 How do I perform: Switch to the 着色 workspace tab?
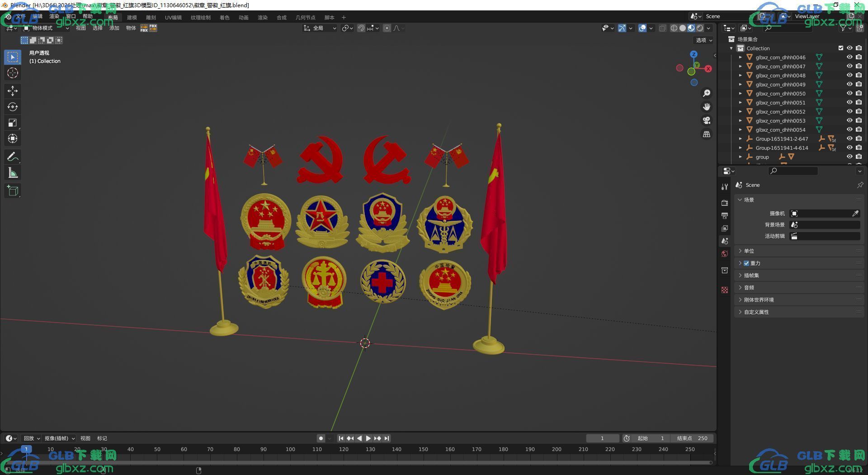(224, 18)
